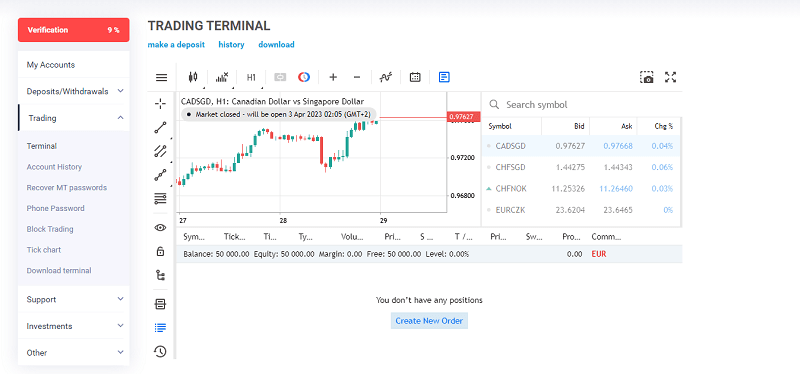Image resolution: width=800 pixels, height=374 pixels.
Task: Expand the Support section
Action: (x=73, y=300)
